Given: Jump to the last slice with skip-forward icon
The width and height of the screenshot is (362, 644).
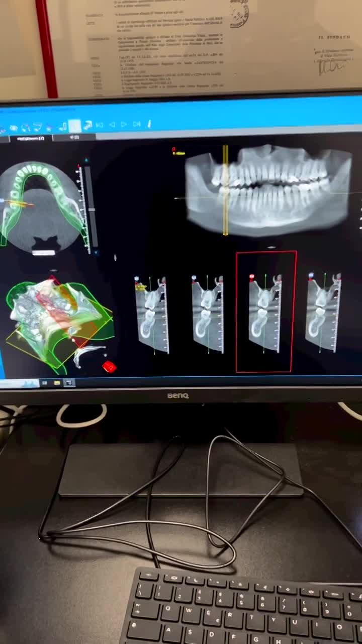Looking at the screenshot, I should (136, 124).
